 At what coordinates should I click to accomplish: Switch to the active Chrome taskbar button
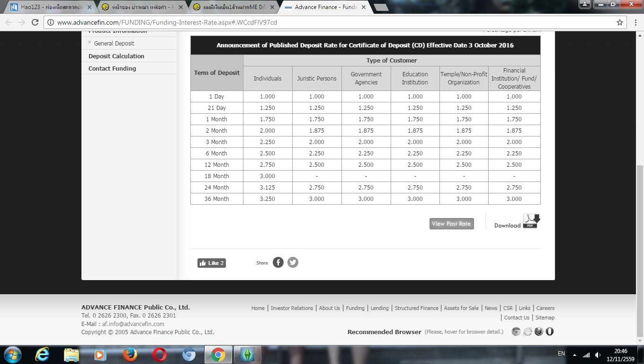tap(218, 355)
